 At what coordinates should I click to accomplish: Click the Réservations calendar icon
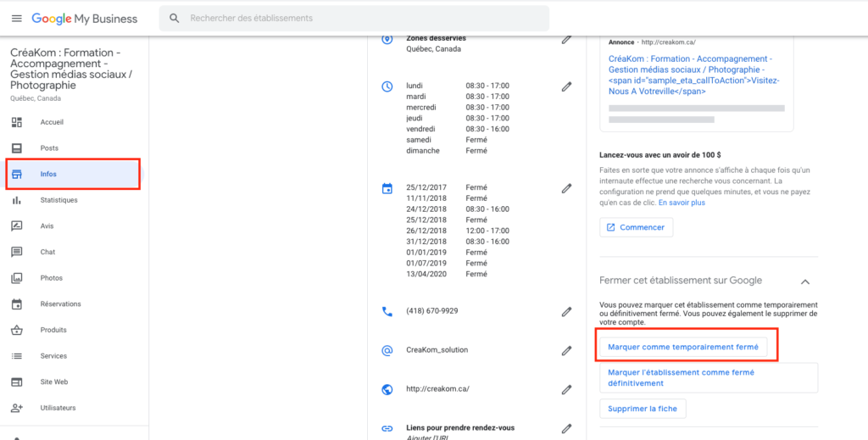click(17, 304)
